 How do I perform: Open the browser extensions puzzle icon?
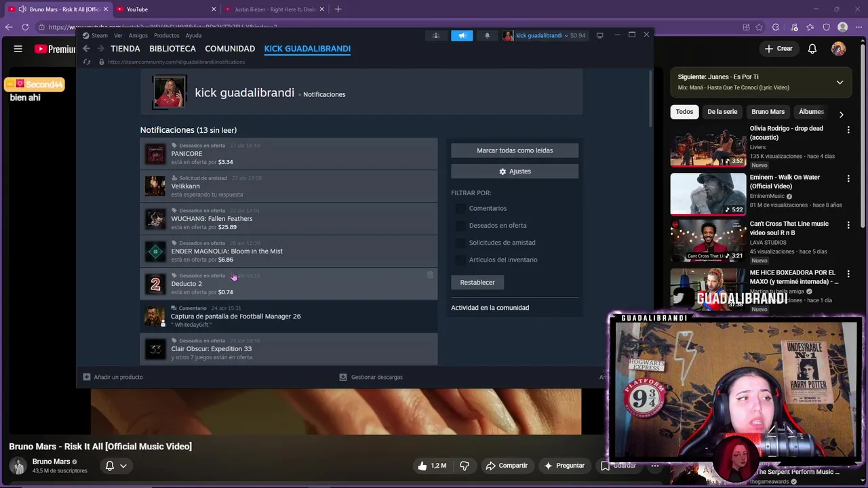tap(776, 27)
